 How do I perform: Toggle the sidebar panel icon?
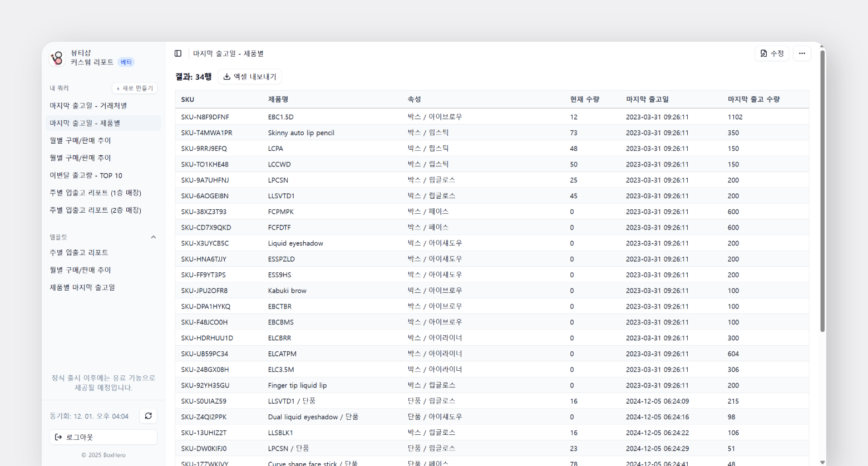[178, 53]
